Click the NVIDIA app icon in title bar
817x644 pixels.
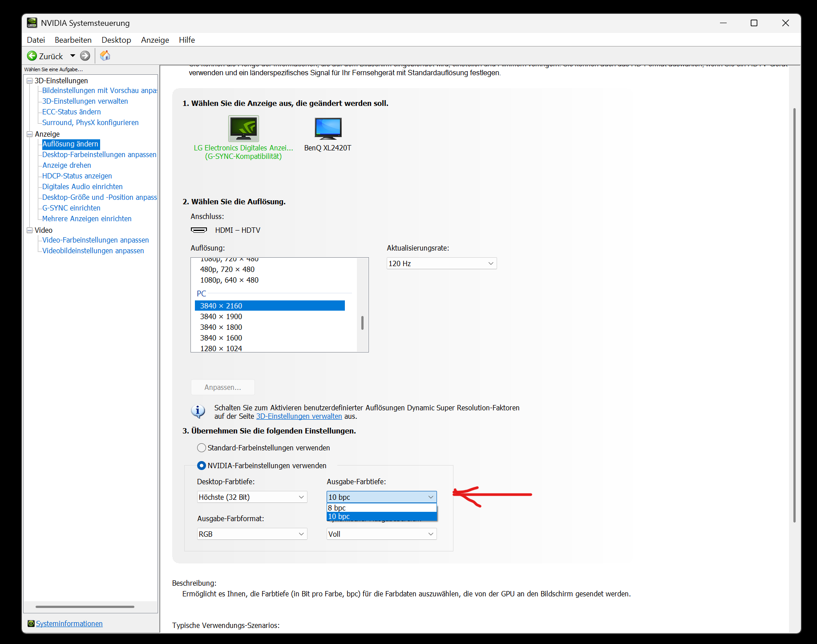click(32, 23)
